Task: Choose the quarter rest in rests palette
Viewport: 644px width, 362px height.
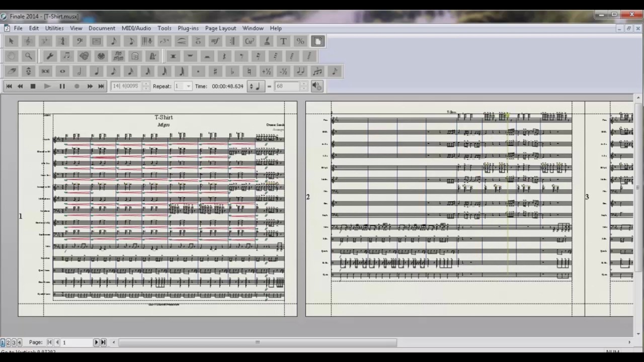Action: 224,56
